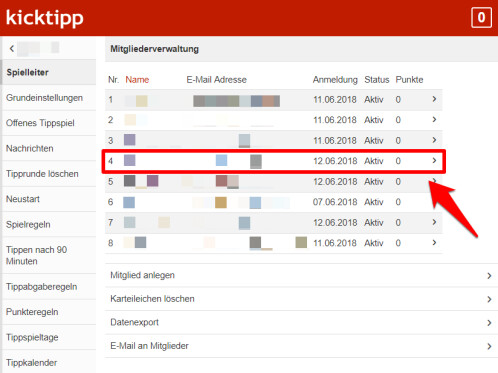This screenshot has height=373, width=498.
Task: Click Aktiv status in row 6
Action: (374, 202)
